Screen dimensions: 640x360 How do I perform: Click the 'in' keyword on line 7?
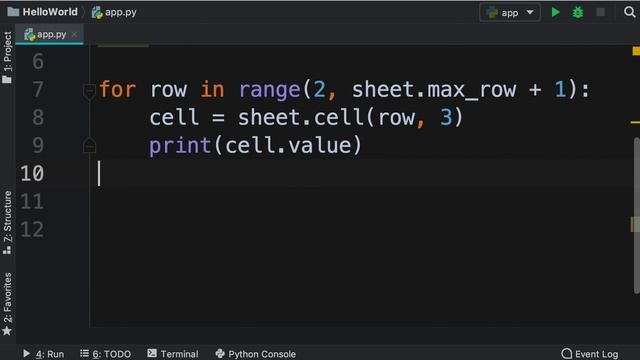pyautogui.click(x=212, y=89)
